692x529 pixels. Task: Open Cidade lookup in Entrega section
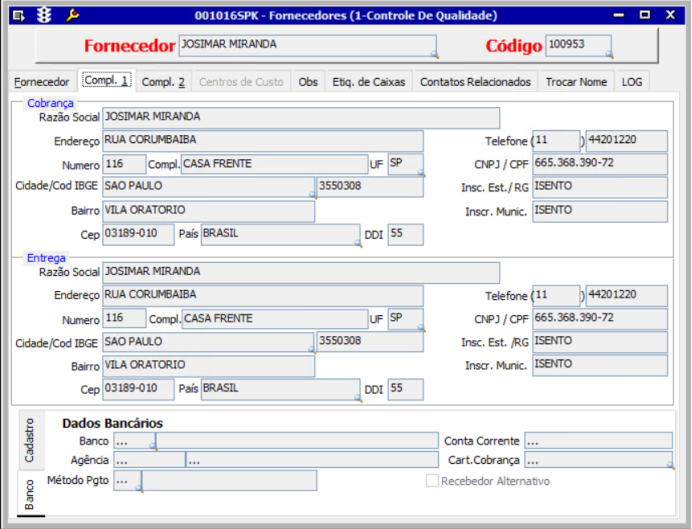pyautogui.click(x=312, y=349)
